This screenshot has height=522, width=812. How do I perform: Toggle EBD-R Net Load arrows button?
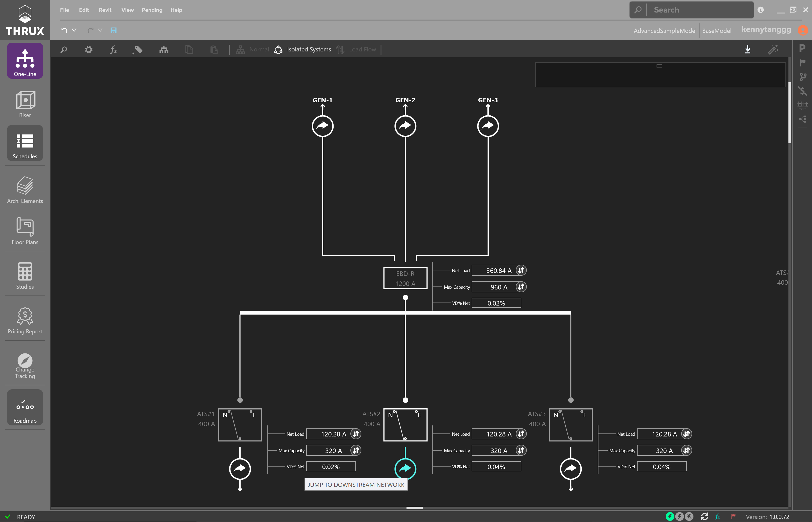point(521,270)
